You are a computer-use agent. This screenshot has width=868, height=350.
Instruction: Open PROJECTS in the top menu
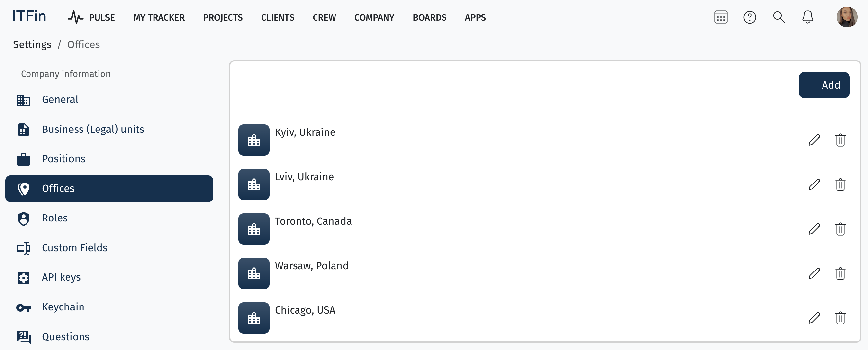(x=223, y=18)
